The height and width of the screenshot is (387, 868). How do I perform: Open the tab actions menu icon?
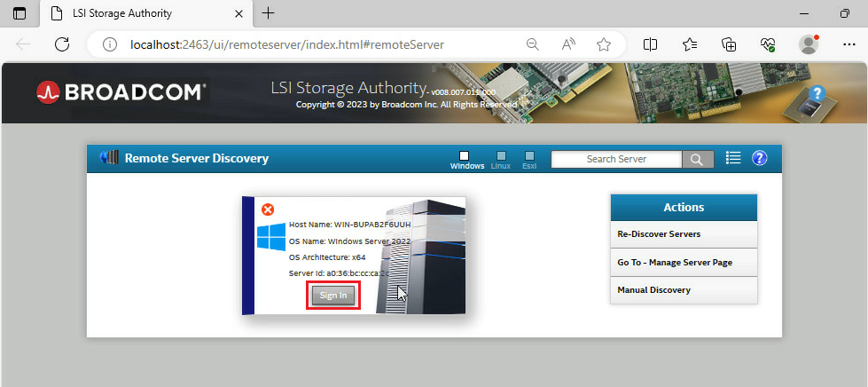[x=20, y=14]
